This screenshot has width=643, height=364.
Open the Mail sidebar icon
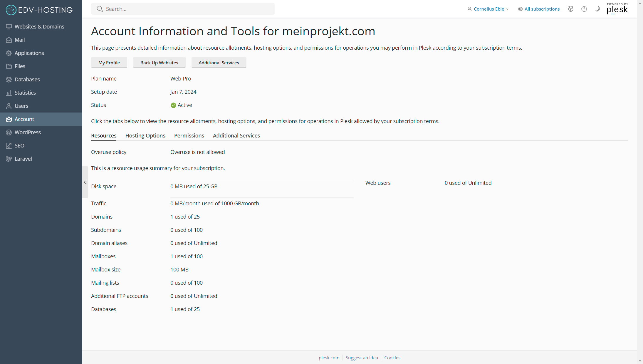pos(9,40)
